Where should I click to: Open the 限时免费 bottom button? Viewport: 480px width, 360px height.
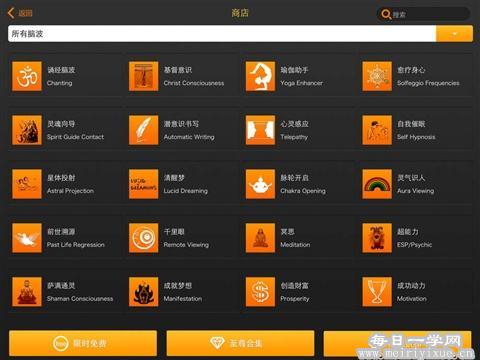[83, 343]
